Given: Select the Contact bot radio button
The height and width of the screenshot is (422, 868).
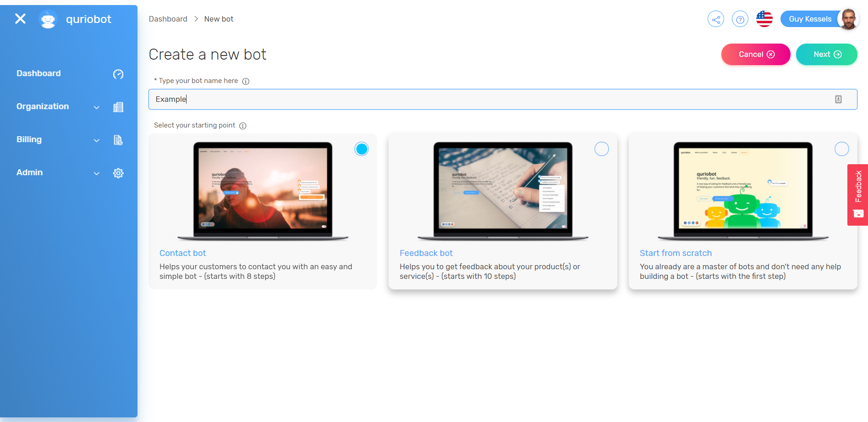Looking at the screenshot, I should [x=362, y=149].
